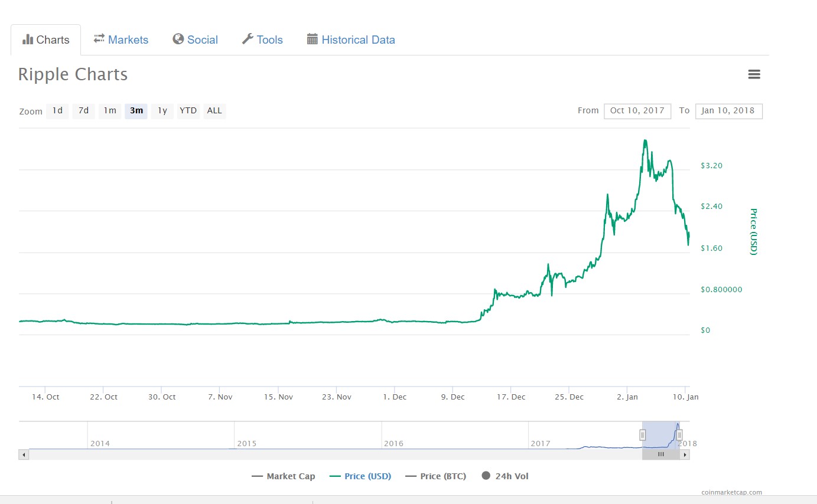817x504 pixels.
Task: Choose the YTD zoom range
Action: (188, 111)
